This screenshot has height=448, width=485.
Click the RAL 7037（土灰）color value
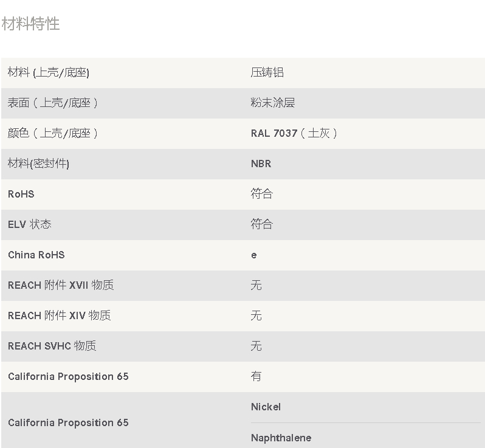pyautogui.click(x=294, y=133)
